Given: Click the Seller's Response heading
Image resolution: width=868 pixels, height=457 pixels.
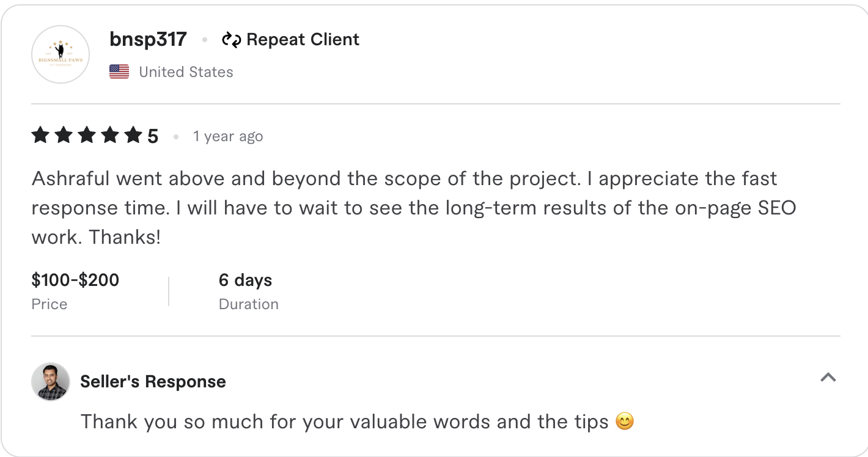Looking at the screenshot, I should 153,381.
